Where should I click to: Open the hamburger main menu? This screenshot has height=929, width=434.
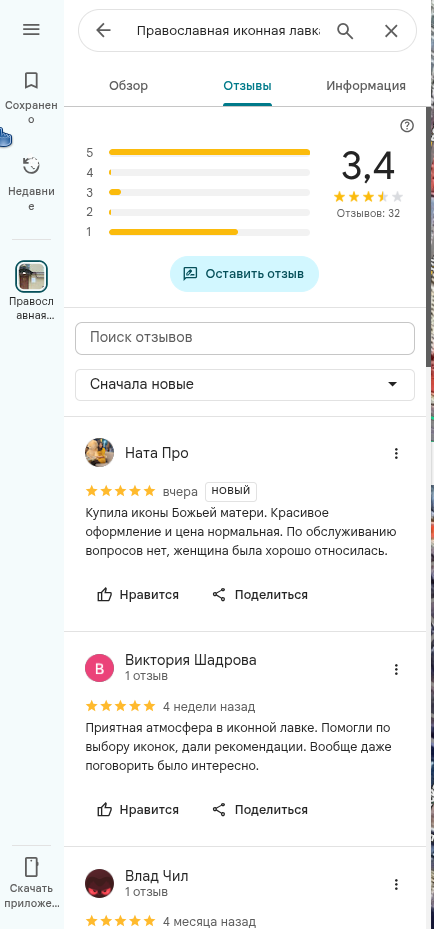point(31,30)
